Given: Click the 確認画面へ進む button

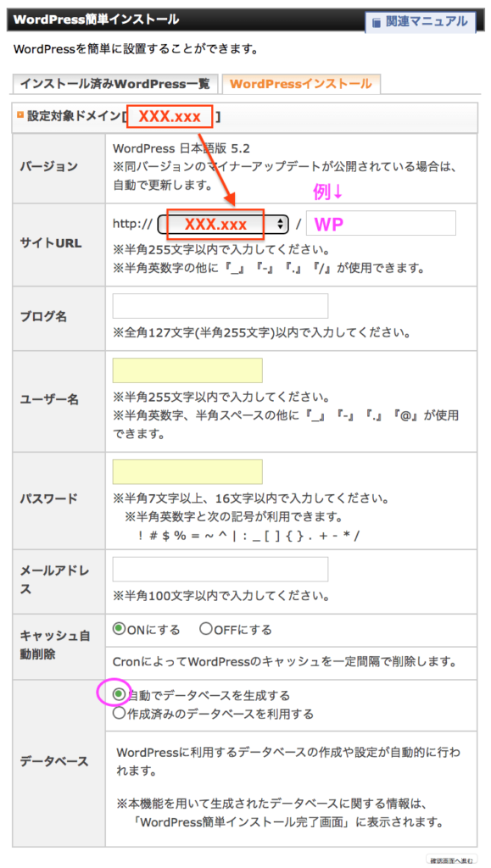Looking at the screenshot, I should click(452, 860).
